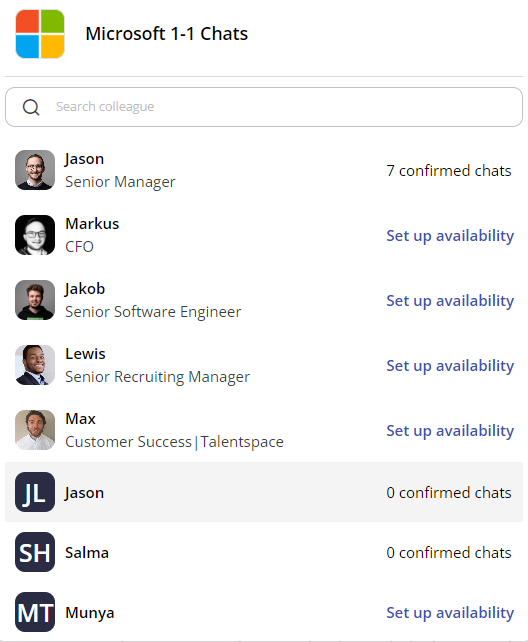Image resolution: width=528 pixels, height=642 pixels.
Task: Select the JL initials avatar
Action: [35, 492]
